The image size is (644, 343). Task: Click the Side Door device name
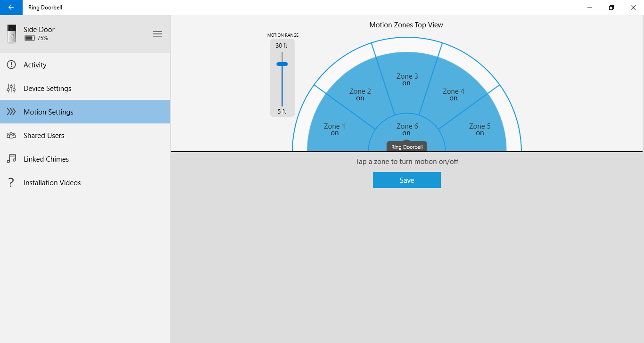pos(39,30)
